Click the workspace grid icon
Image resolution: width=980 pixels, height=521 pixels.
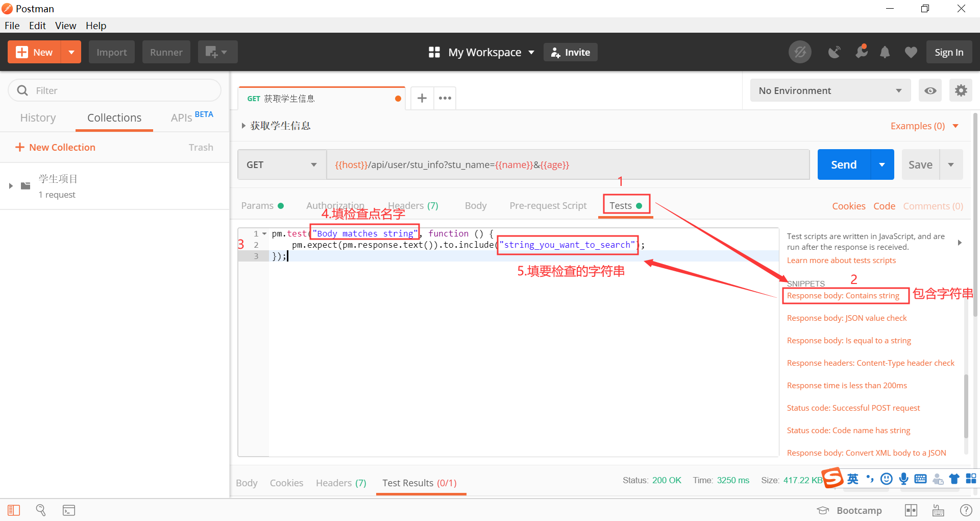click(434, 52)
